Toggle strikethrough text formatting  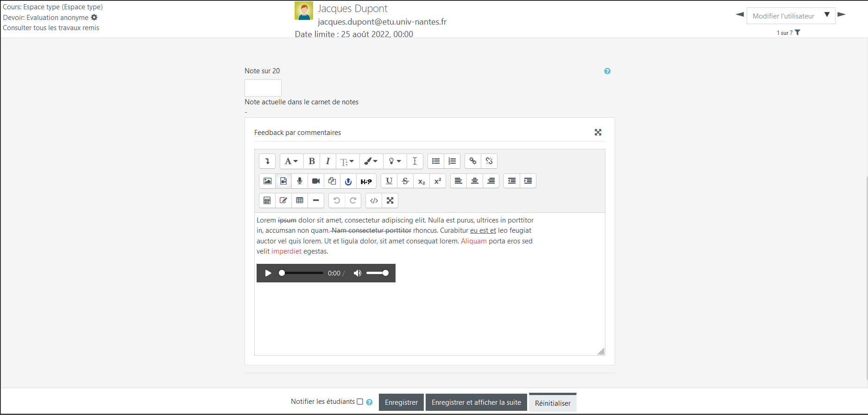click(405, 181)
